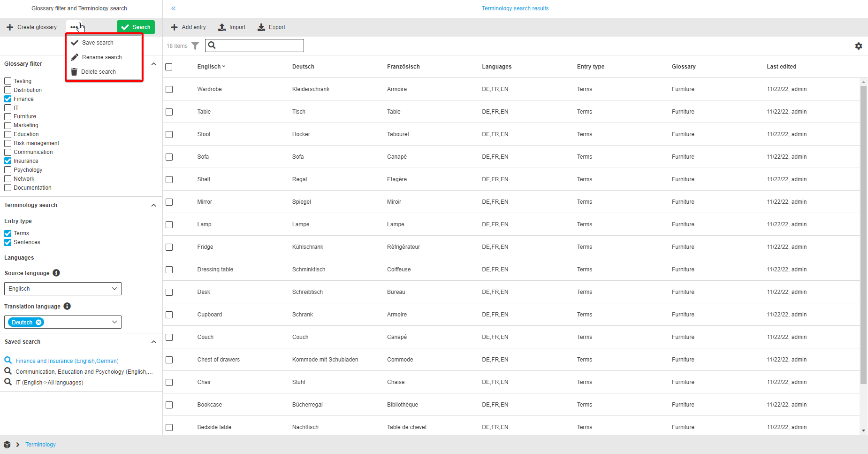Viewport: 868px width, 454px height.
Task: Click the Kommode mit Schubladen cell
Action: pyautogui.click(x=325, y=360)
